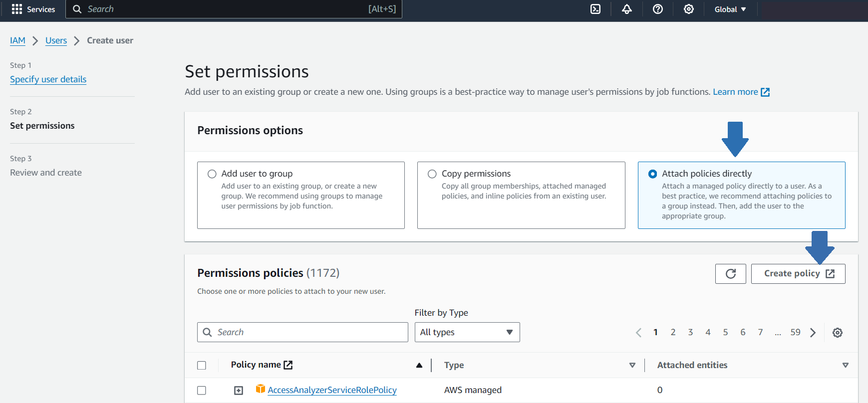Select Attach policies directly option

pyautogui.click(x=652, y=174)
